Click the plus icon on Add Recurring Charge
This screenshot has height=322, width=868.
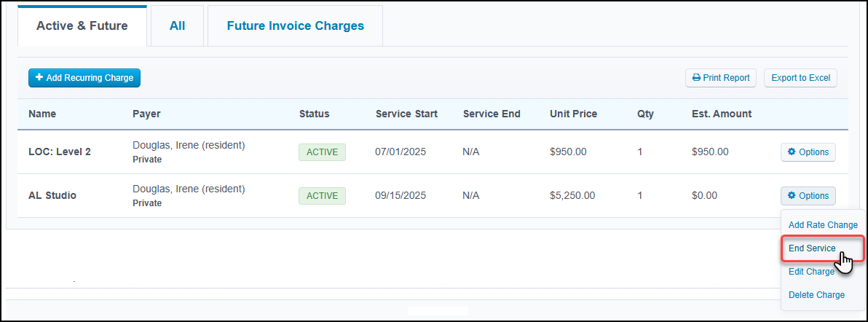click(39, 78)
